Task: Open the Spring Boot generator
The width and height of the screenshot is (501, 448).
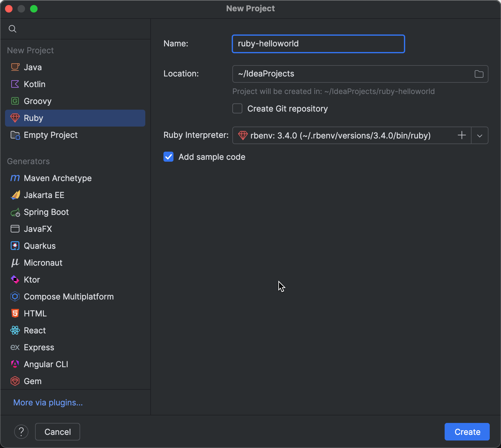Action: coord(46,212)
